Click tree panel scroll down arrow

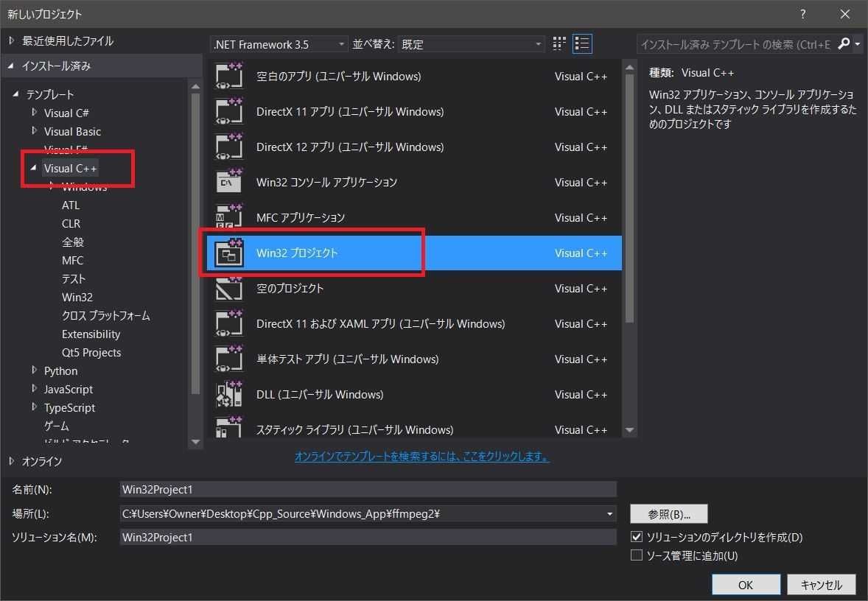pyautogui.click(x=195, y=442)
